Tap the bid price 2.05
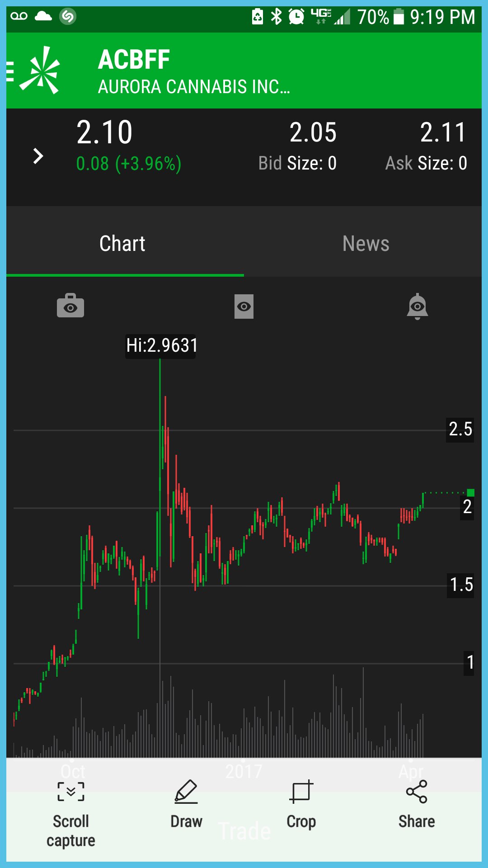488x868 pixels. tap(313, 133)
